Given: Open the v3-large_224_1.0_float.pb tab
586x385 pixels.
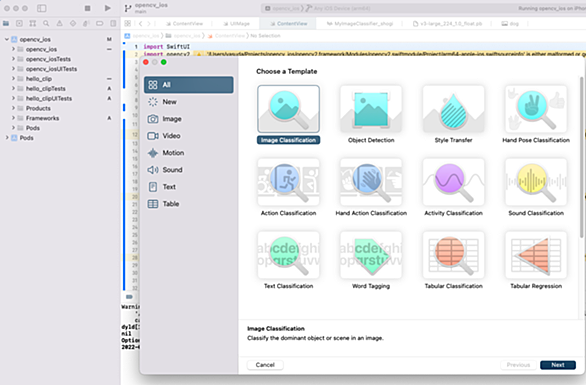Looking at the screenshot, I should tap(447, 24).
